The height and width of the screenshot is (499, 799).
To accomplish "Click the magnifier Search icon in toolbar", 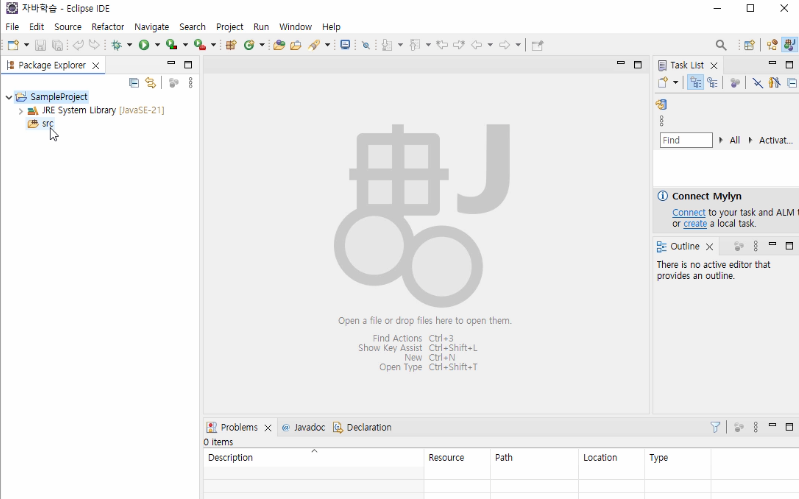I will point(721,45).
